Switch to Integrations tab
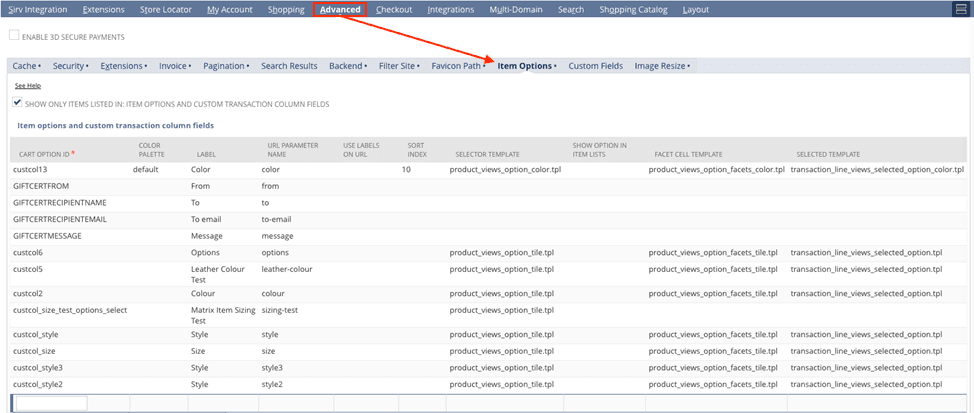The height and width of the screenshot is (413, 974). pos(451,9)
